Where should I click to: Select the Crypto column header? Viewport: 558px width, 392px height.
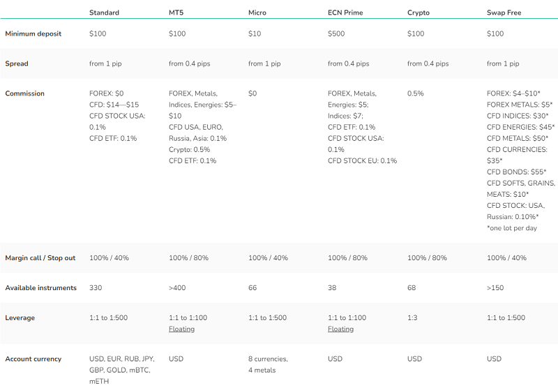click(x=418, y=13)
